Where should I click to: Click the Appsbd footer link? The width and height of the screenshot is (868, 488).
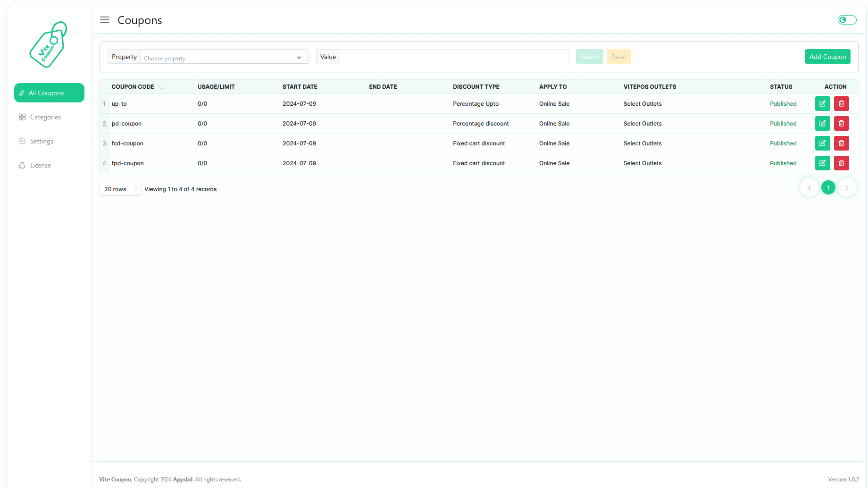[x=183, y=479]
